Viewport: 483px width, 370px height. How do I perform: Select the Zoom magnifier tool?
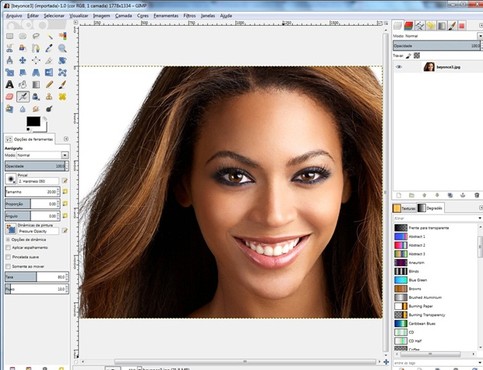62,48
